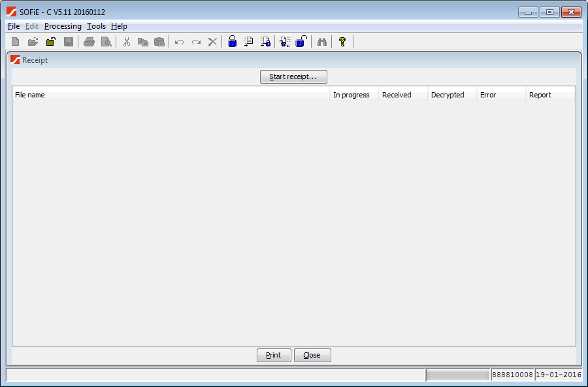Click the printer icon in toolbar
This screenshot has width=588, height=387.
pyautogui.click(x=89, y=42)
